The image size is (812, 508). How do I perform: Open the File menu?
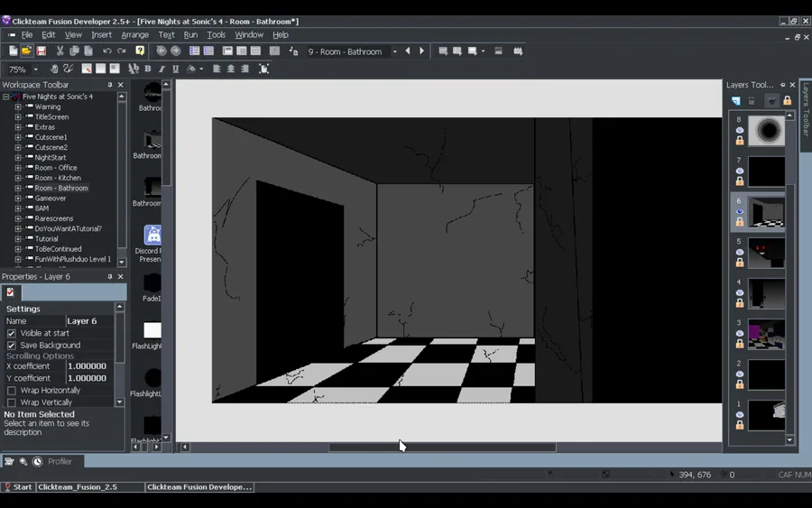pyautogui.click(x=27, y=34)
